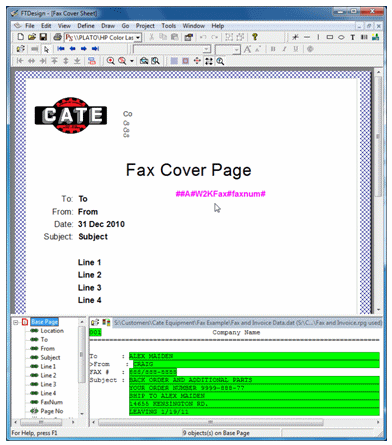Select Line 4 item in object tree
392x445 pixels.
(48, 393)
